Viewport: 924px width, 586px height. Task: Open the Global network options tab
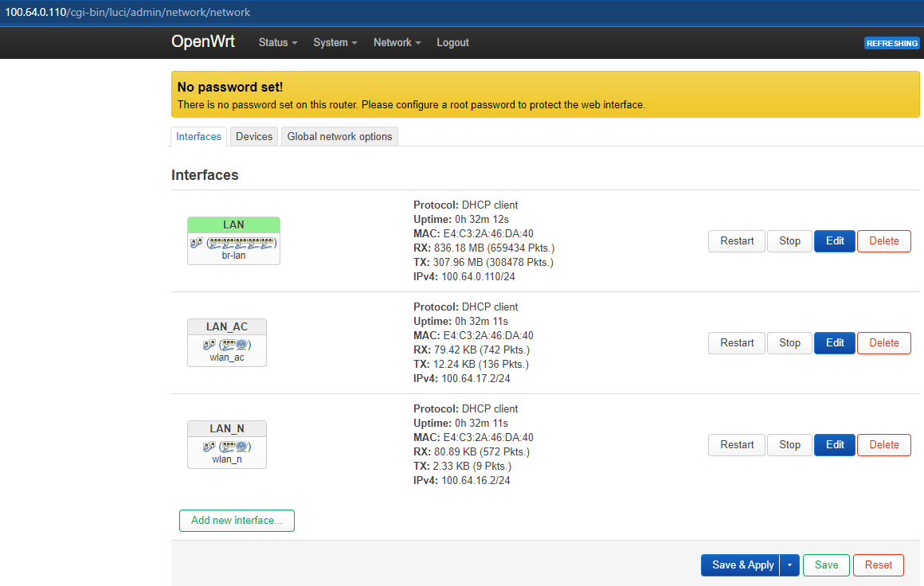click(x=339, y=137)
